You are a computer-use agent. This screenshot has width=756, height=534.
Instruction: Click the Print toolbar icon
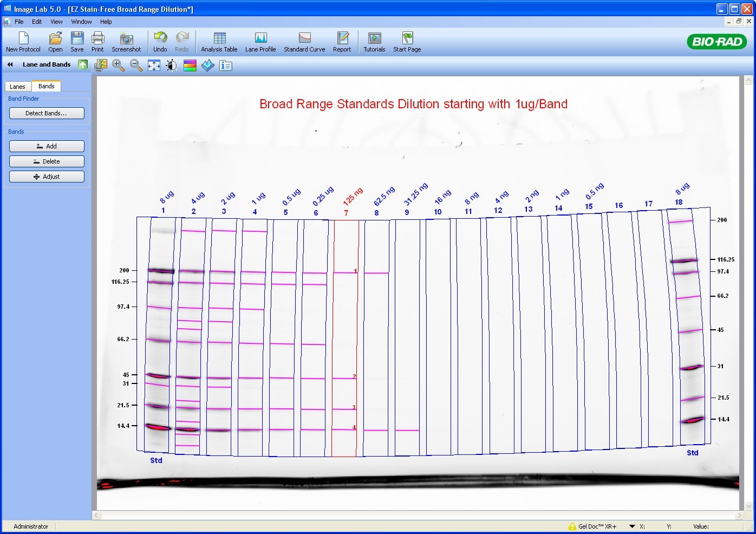pos(97,42)
